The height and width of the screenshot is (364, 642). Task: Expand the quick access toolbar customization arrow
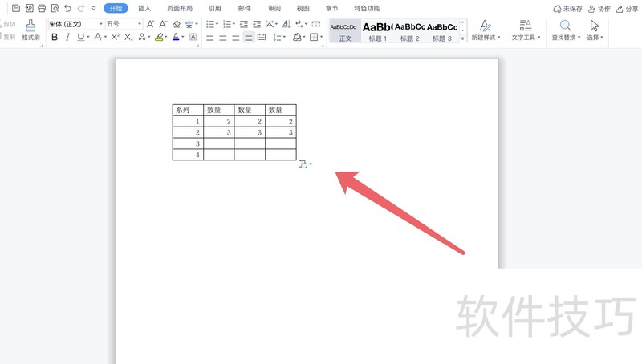point(94,8)
